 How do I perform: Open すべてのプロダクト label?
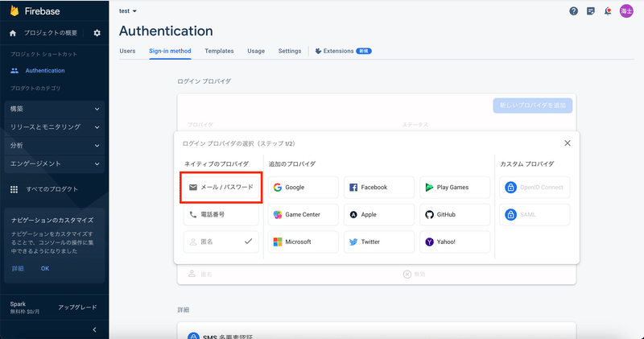click(x=52, y=189)
